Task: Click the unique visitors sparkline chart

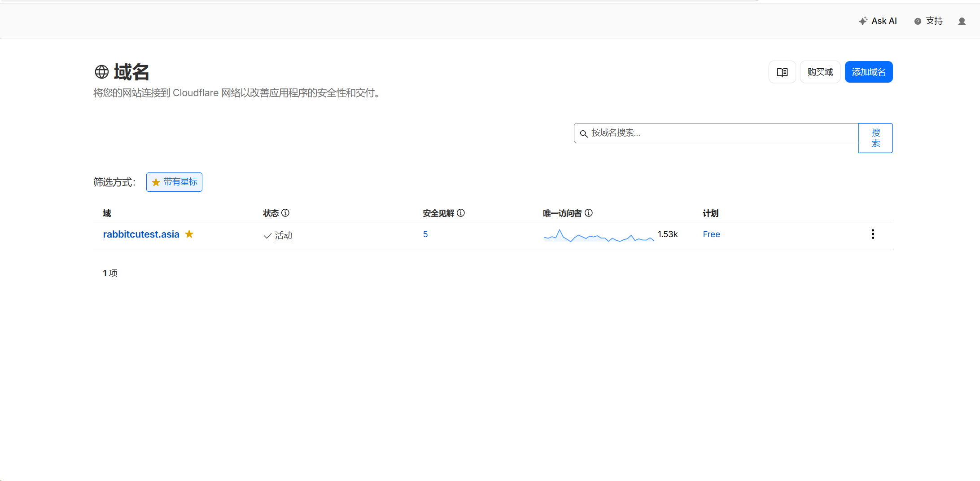Action: [x=599, y=236]
